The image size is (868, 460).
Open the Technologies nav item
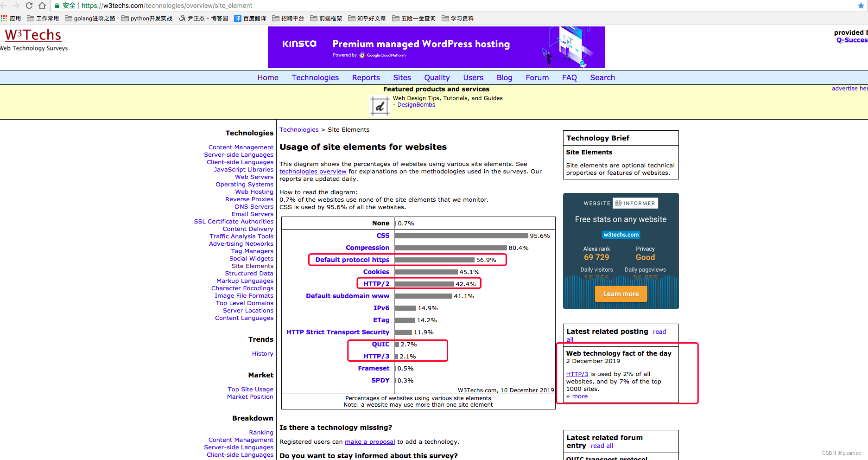tap(315, 77)
